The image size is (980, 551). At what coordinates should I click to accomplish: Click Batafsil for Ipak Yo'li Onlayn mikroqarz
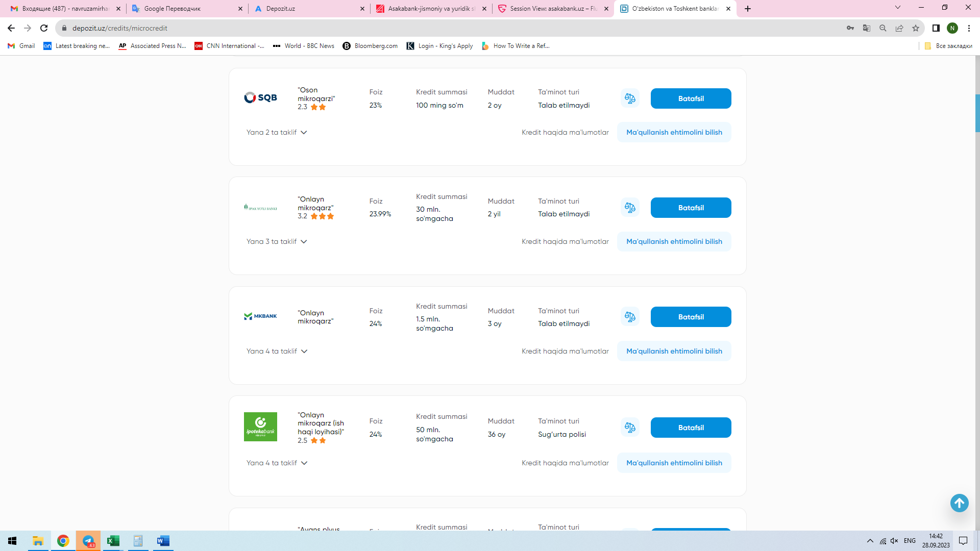pos(691,208)
